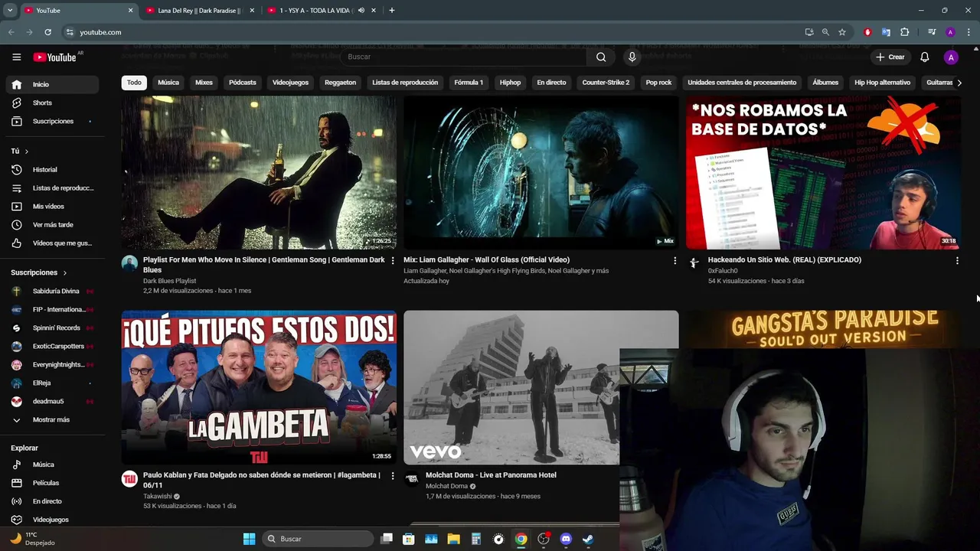This screenshot has width=980, height=551.
Task: Open ElReja subscription channel
Action: [x=53, y=383]
